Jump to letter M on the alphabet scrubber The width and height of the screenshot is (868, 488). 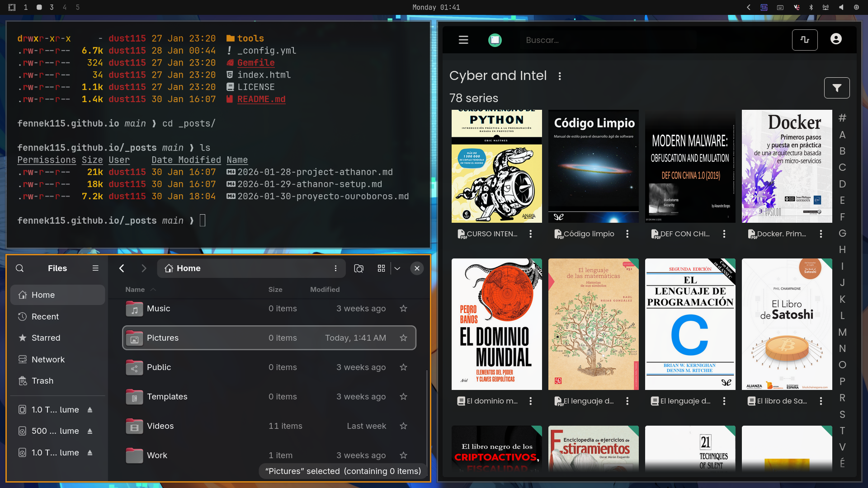coord(842,332)
